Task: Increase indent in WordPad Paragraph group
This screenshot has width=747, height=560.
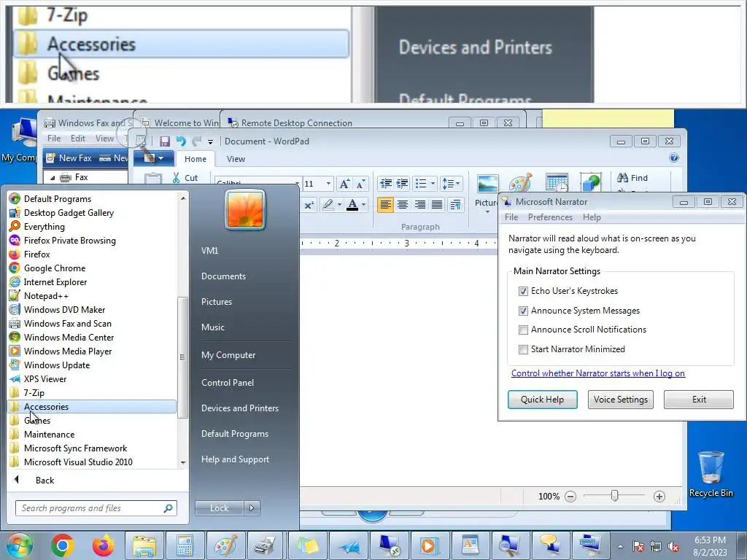Action: tap(403, 183)
